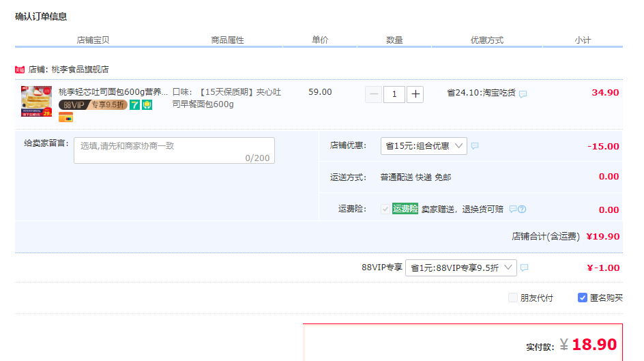
Task: Click the question mark help icon for 运费险
Action: [x=522, y=209]
